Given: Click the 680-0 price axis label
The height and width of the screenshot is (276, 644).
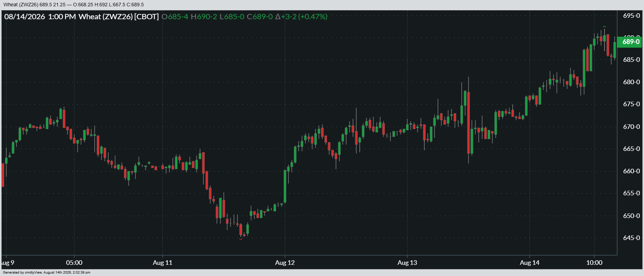Looking at the screenshot, I should (631, 82).
